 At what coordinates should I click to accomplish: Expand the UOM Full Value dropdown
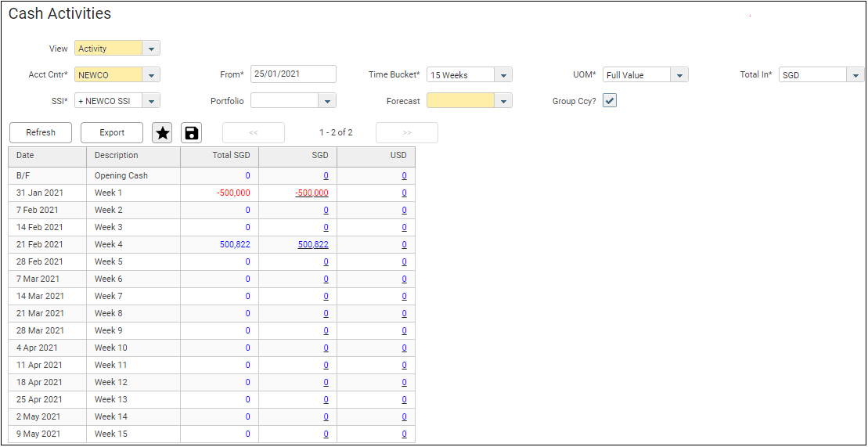[x=680, y=75]
